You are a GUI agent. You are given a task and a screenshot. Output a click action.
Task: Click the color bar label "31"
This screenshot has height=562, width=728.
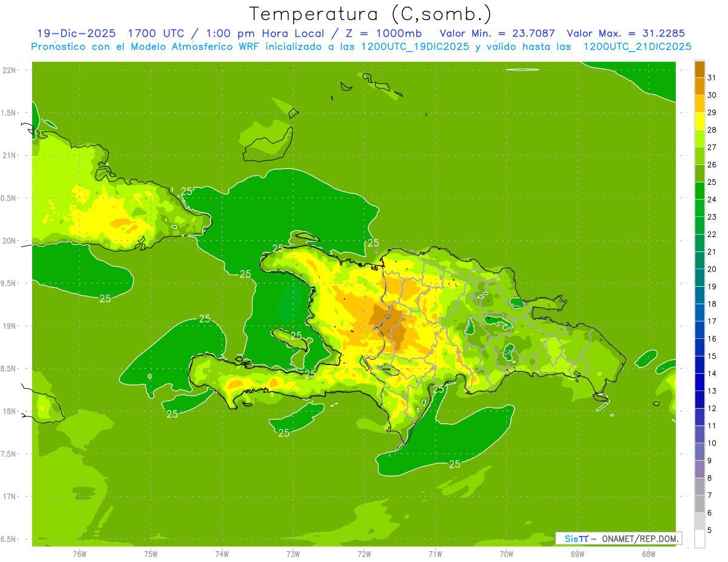pos(712,78)
